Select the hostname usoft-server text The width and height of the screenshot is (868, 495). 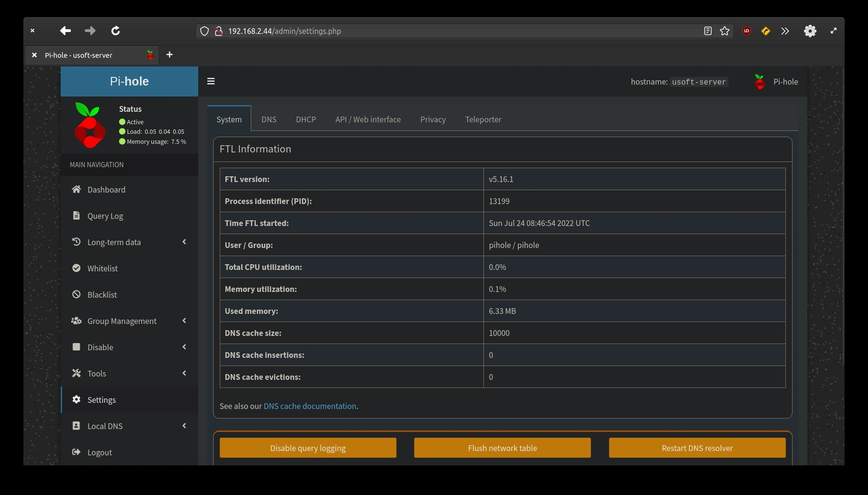(x=698, y=82)
